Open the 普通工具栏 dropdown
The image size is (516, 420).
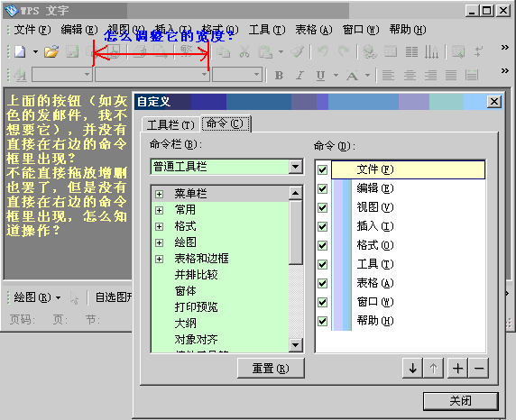[x=296, y=167]
